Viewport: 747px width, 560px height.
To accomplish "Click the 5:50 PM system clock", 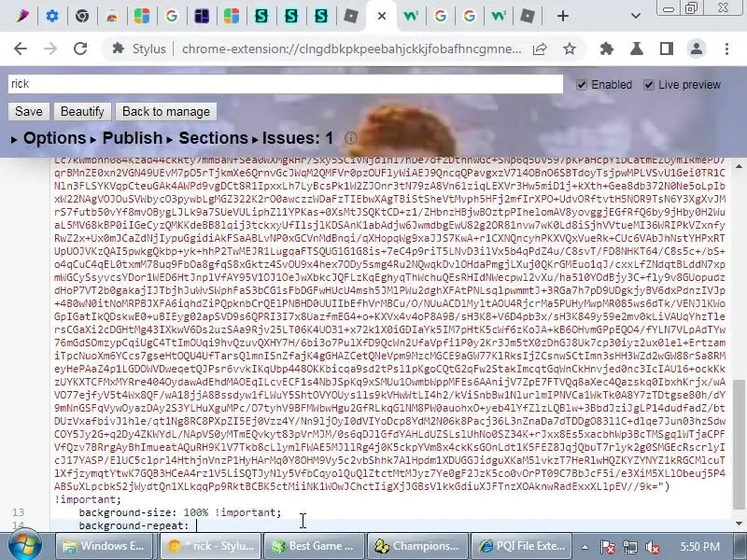I will point(699,546).
